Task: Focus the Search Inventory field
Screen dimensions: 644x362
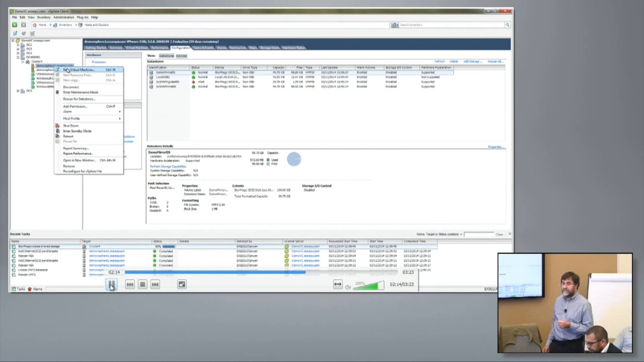Action: (x=452, y=25)
